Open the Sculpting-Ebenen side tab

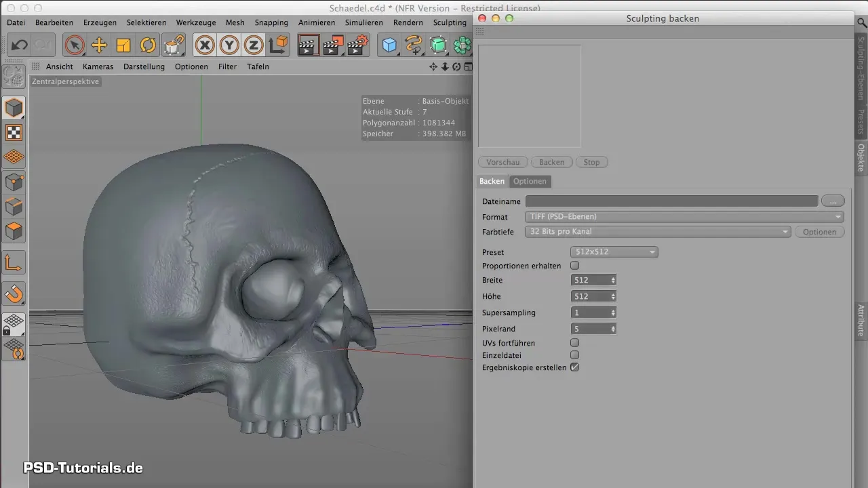[x=861, y=70]
